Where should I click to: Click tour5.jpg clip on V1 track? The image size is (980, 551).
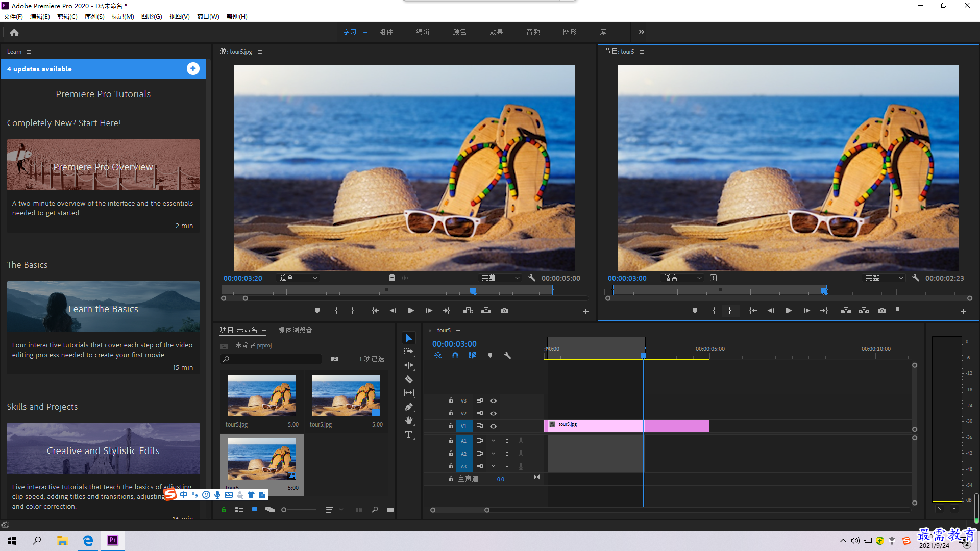(x=627, y=425)
